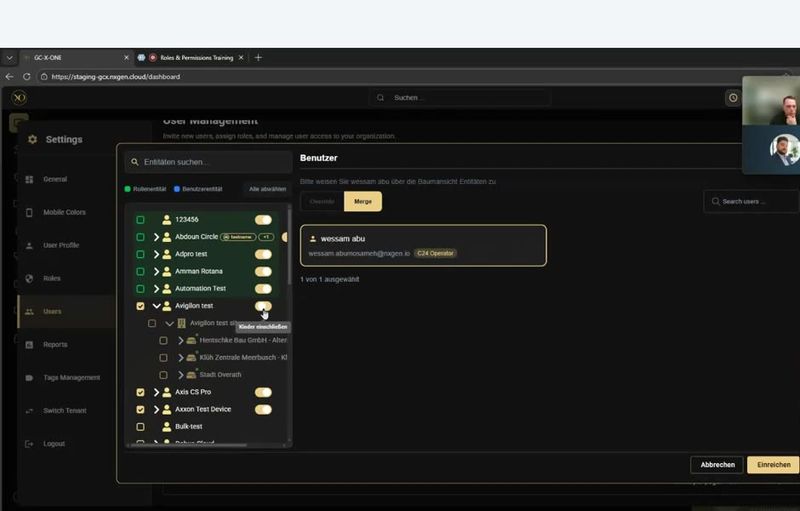This screenshot has height=511, width=800.
Task: Click the building icon of Avigilon test site
Action: (181, 323)
